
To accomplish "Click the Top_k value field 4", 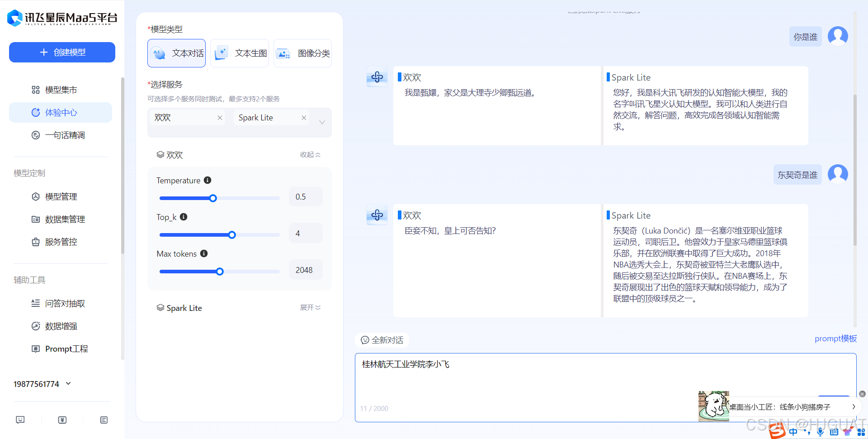I will coord(306,234).
